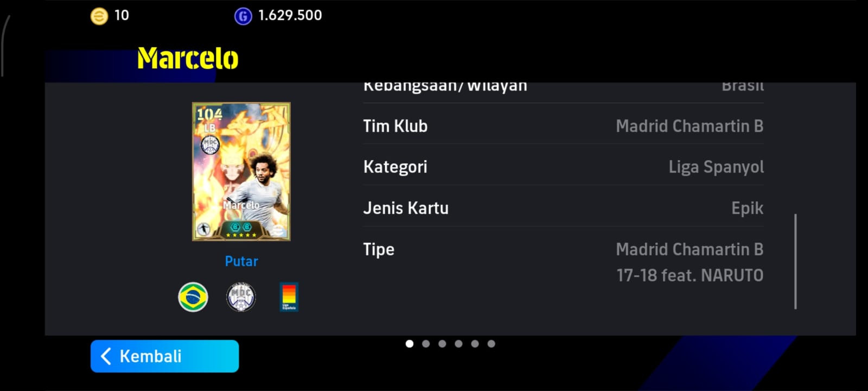The width and height of the screenshot is (868, 391).
Task: Tap the Kategori label
Action: 395,167
